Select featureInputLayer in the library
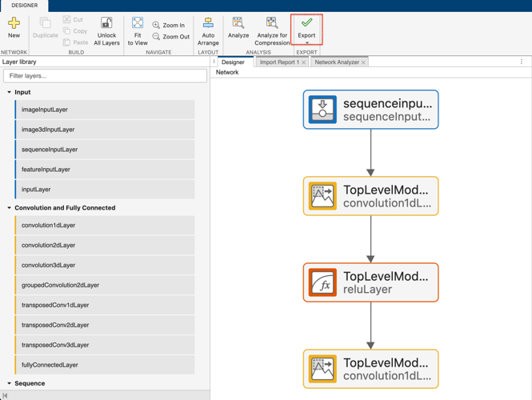 click(105, 170)
